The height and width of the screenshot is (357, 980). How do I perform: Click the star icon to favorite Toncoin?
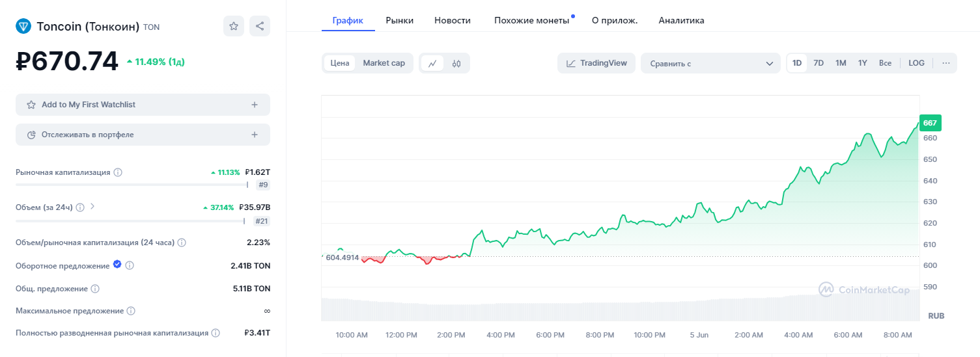click(x=234, y=26)
